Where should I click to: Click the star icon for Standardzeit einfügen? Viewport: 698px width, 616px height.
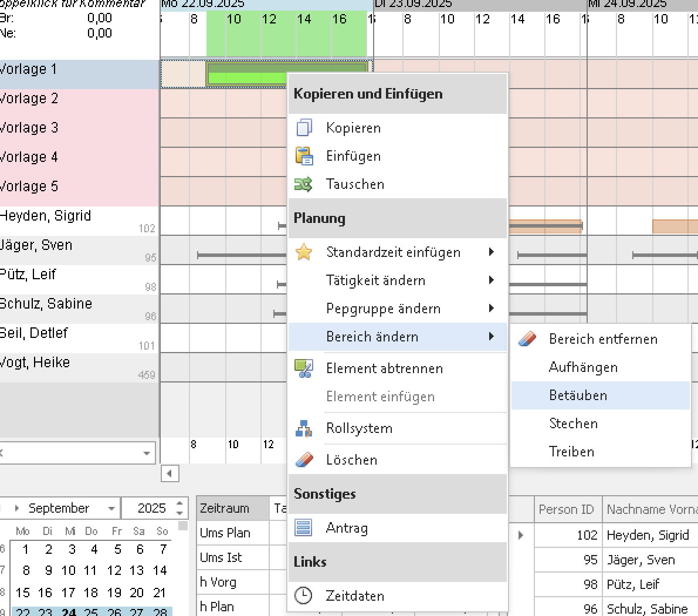coord(304,252)
